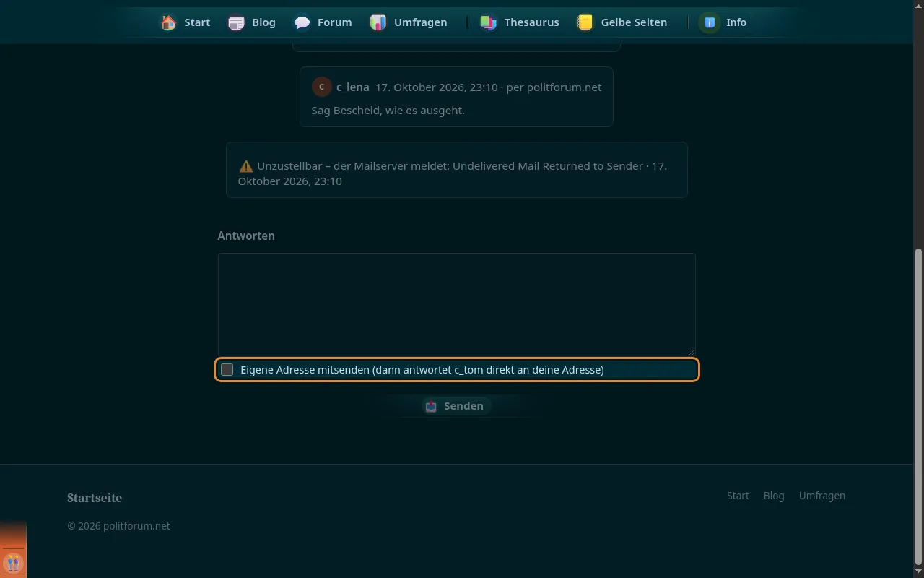
Task: Go to Forum in the top navigation
Action: (x=323, y=22)
